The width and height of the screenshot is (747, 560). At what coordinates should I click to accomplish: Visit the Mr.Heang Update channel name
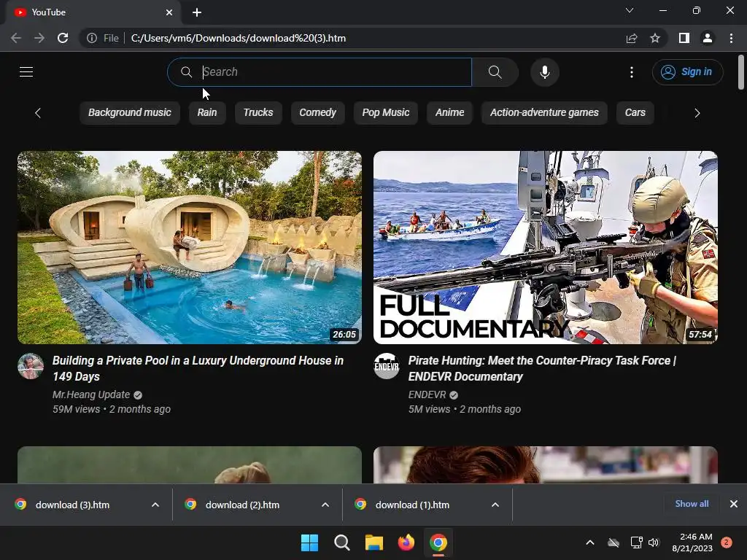coord(91,394)
